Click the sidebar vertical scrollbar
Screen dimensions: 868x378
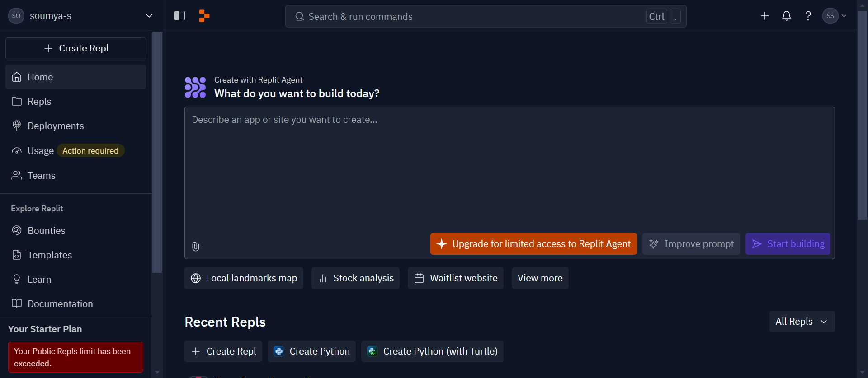(157, 153)
